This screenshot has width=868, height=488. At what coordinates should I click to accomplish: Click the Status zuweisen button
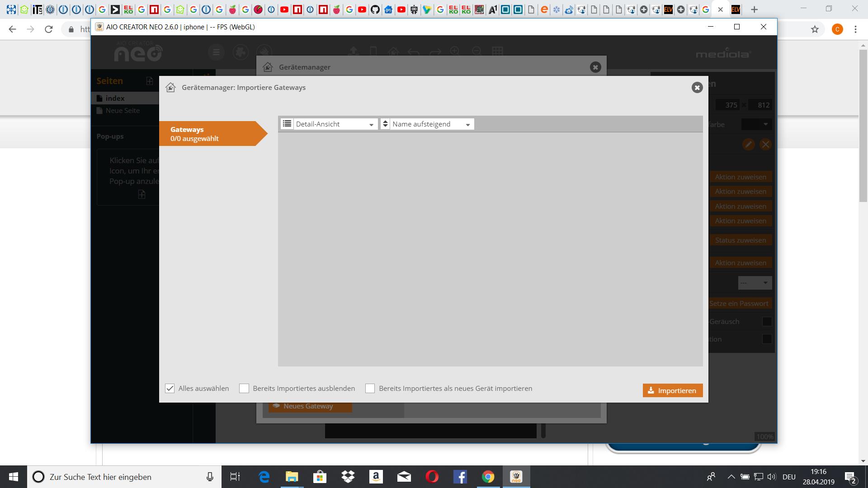[741, 240]
